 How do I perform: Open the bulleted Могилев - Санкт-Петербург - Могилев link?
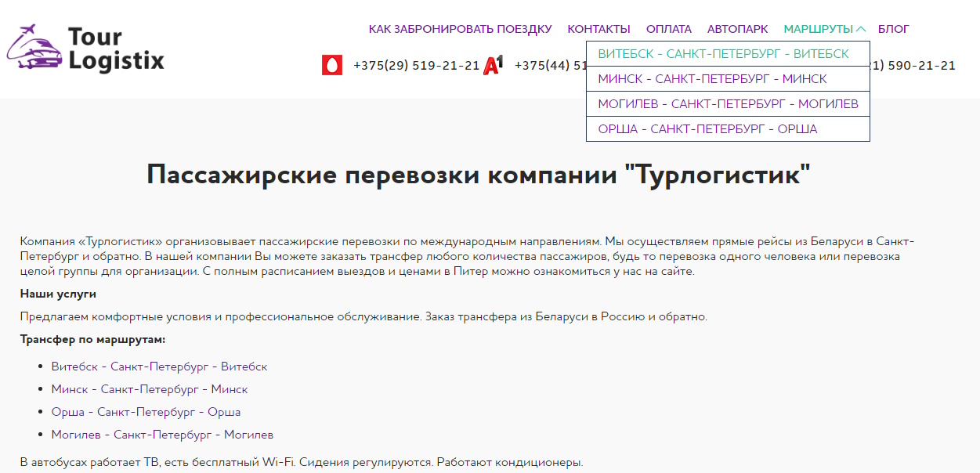coord(162,435)
